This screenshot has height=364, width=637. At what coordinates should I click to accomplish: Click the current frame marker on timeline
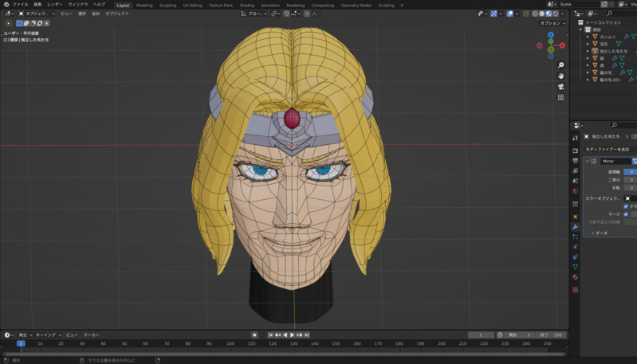[x=21, y=343]
